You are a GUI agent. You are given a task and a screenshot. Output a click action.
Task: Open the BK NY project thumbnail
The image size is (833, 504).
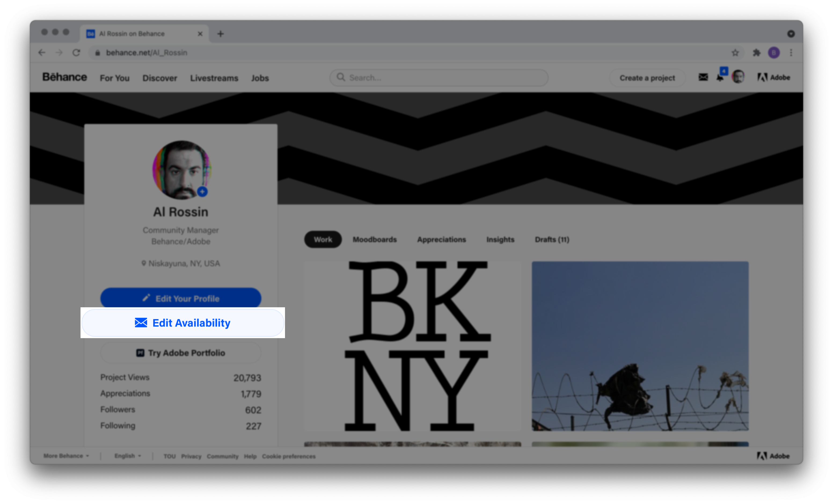[x=412, y=346]
